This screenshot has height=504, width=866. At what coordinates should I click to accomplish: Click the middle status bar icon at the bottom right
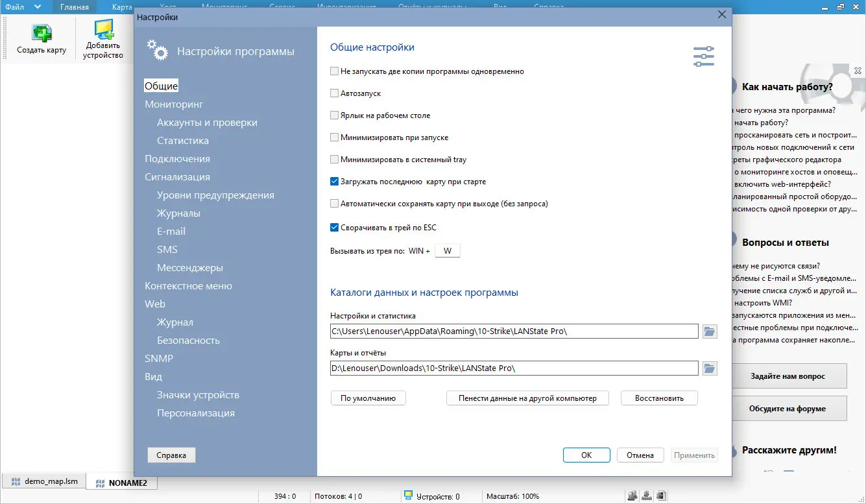point(647,496)
